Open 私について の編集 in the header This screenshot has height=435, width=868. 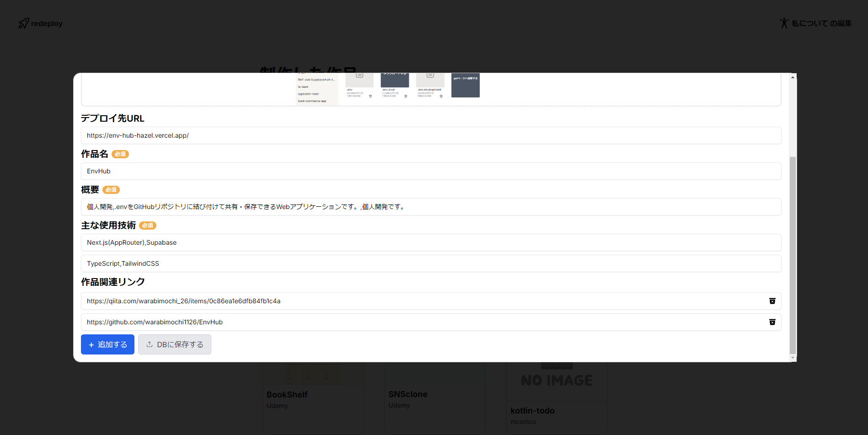815,23
